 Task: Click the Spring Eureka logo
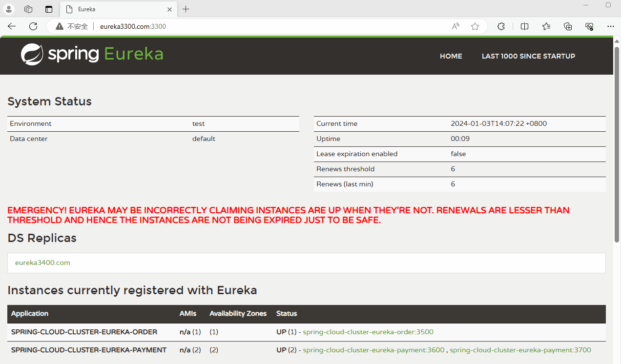92,54
